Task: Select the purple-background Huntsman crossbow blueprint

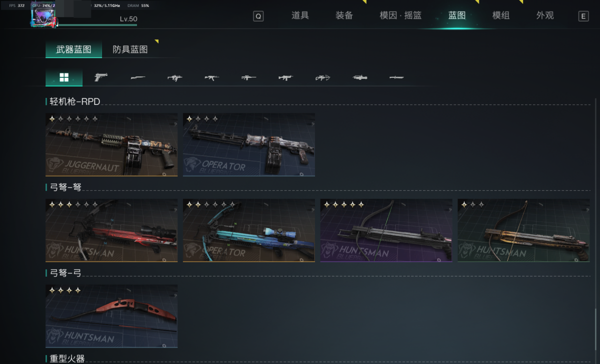Action: click(386, 230)
